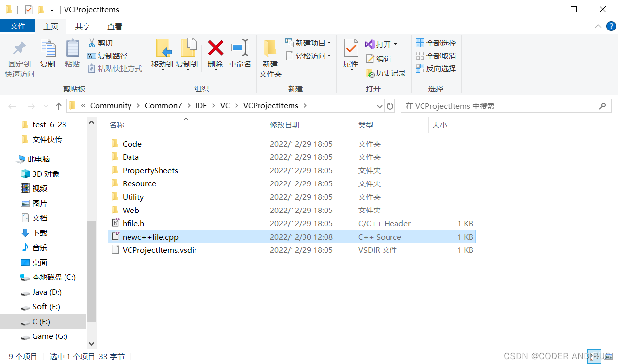Image resolution: width=618 pixels, height=364 pixels.
Task: Click the Up one level arrow
Action: coord(59,106)
